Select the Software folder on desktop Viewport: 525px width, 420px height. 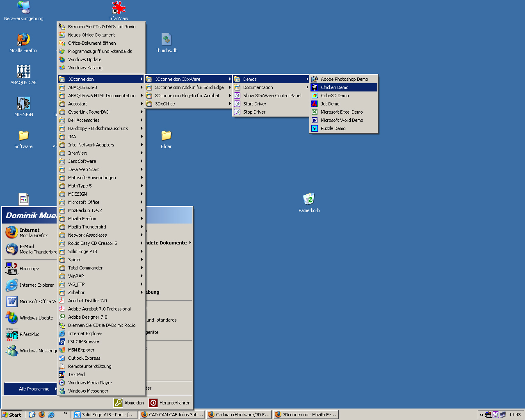pyautogui.click(x=24, y=139)
